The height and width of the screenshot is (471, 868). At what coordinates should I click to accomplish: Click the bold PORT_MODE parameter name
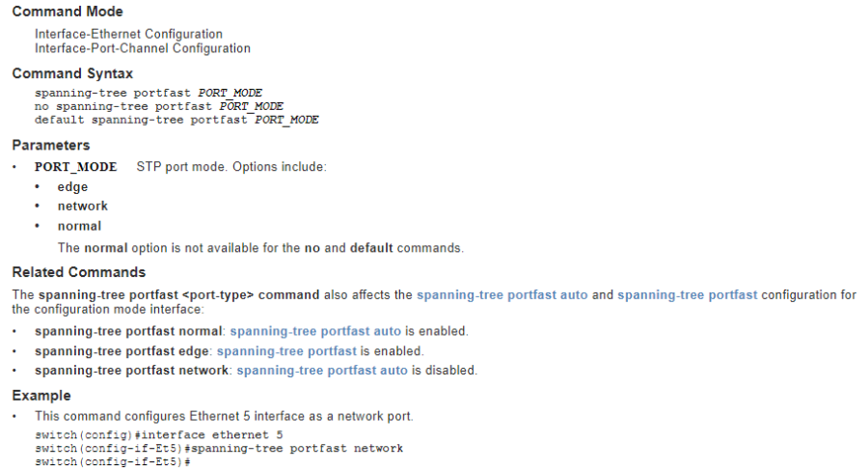tap(75, 167)
